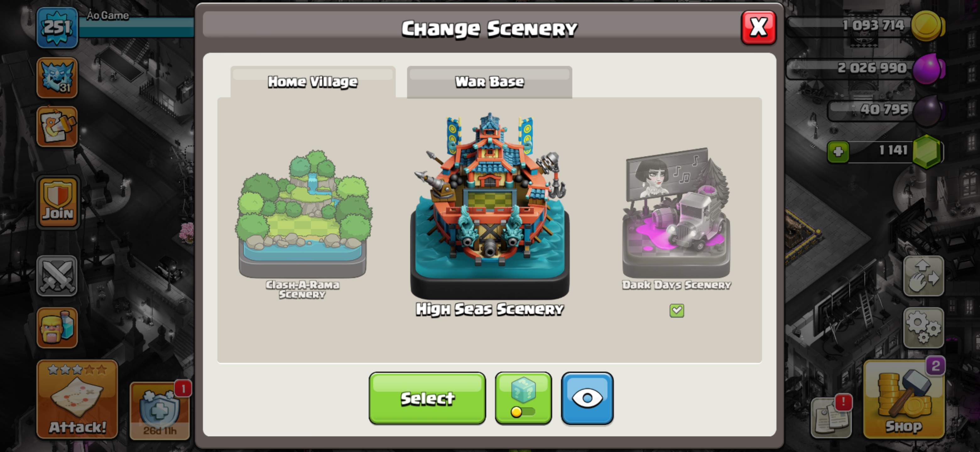
Task: Close the Change Scenery dialog
Action: (758, 27)
